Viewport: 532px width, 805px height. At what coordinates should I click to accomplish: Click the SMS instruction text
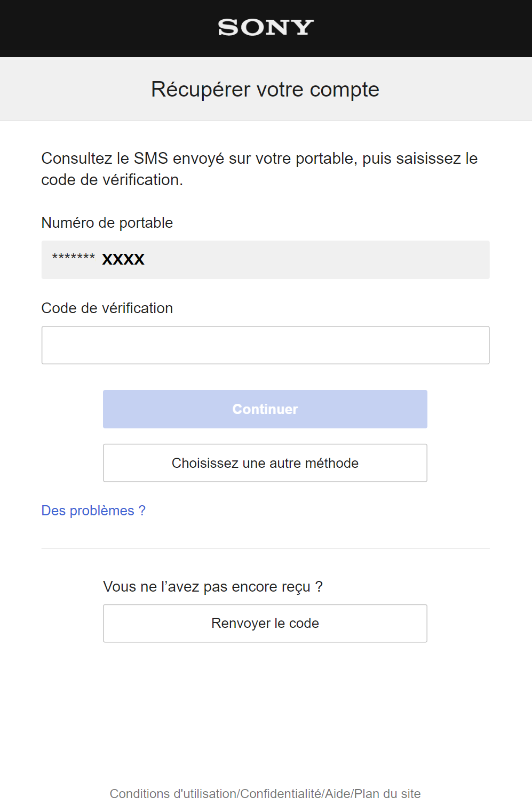point(259,169)
